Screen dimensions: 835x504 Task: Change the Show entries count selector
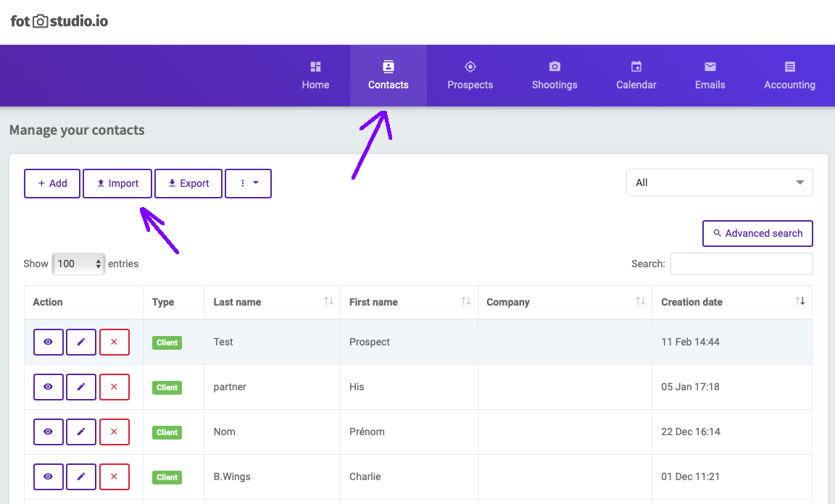point(78,264)
